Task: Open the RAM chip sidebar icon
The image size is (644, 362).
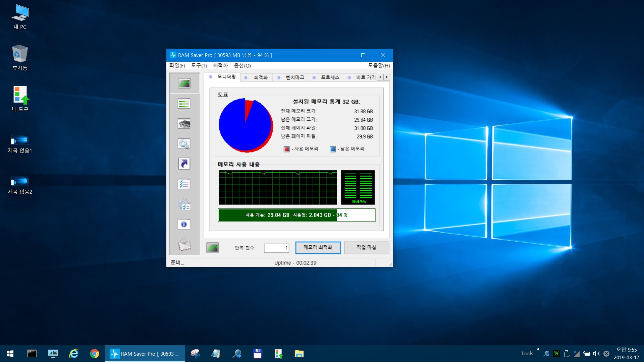Action: (x=184, y=124)
